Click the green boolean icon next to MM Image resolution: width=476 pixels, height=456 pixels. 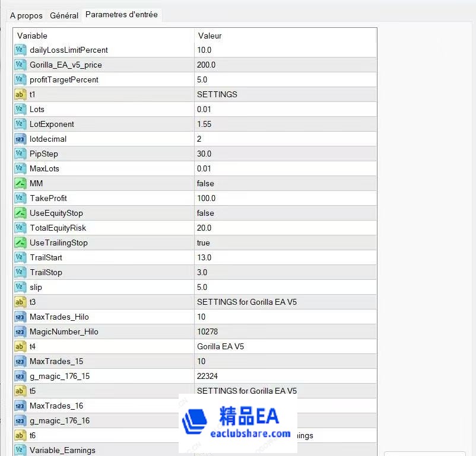click(20, 183)
